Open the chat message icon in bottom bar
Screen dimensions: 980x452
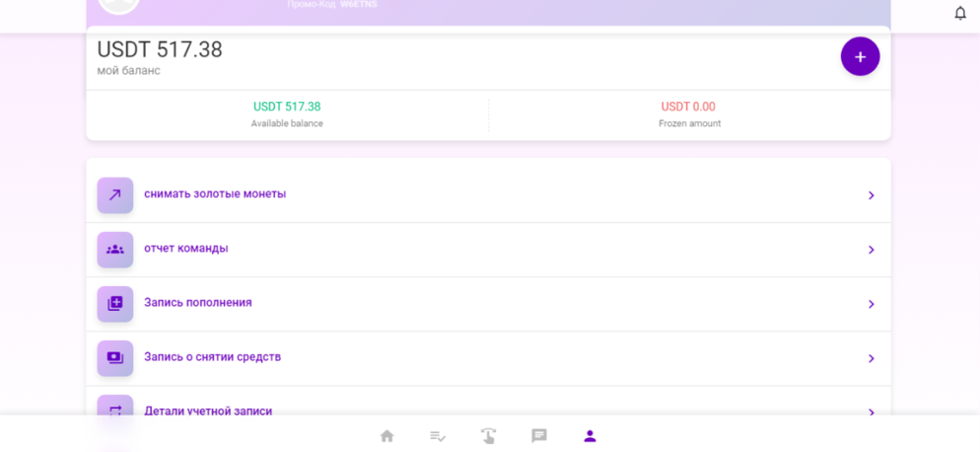coord(539,436)
